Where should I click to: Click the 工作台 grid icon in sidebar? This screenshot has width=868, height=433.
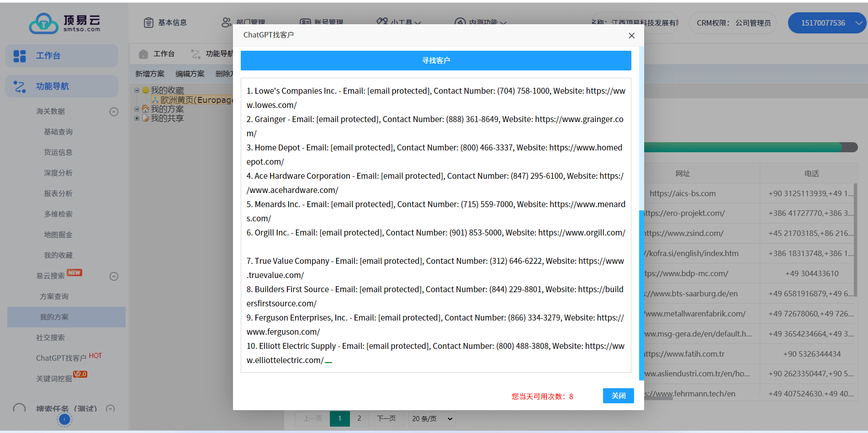pyautogui.click(x=20, y=56)
